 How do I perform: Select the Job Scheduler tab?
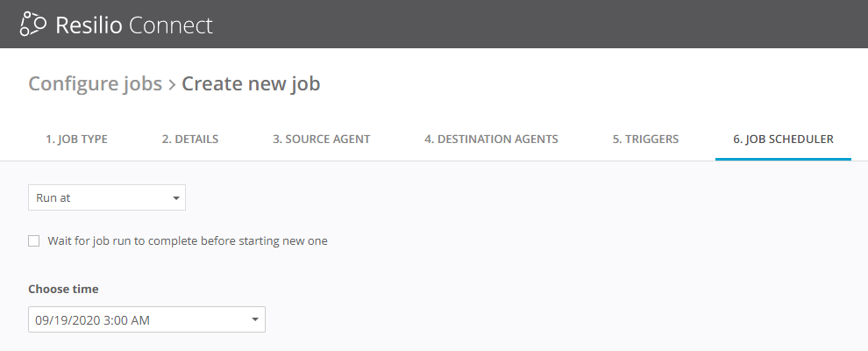(x=783, y=139)
